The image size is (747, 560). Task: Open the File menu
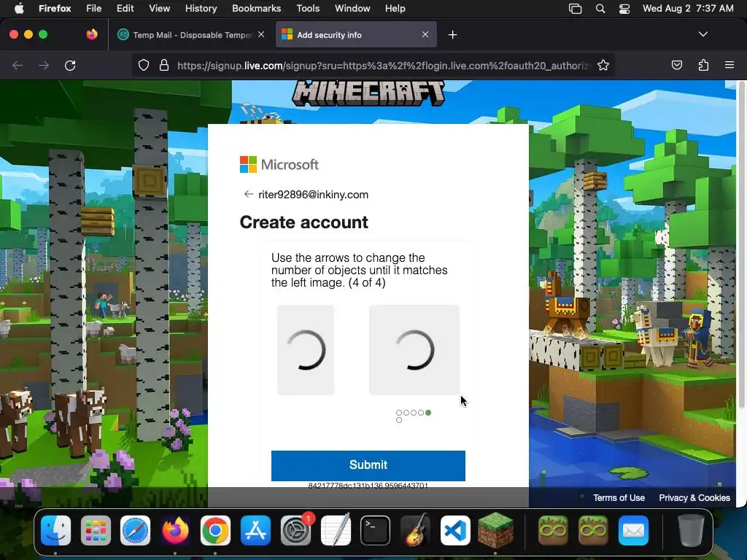point(94,9)
